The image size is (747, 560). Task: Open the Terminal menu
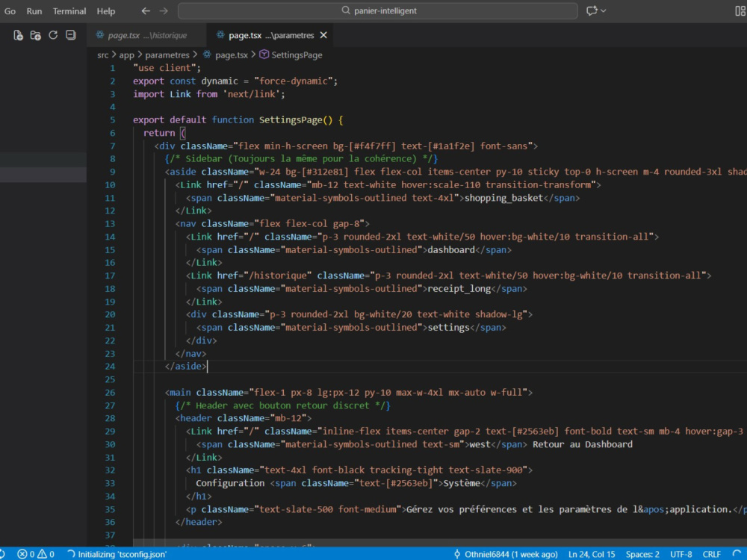click(69, 11)
